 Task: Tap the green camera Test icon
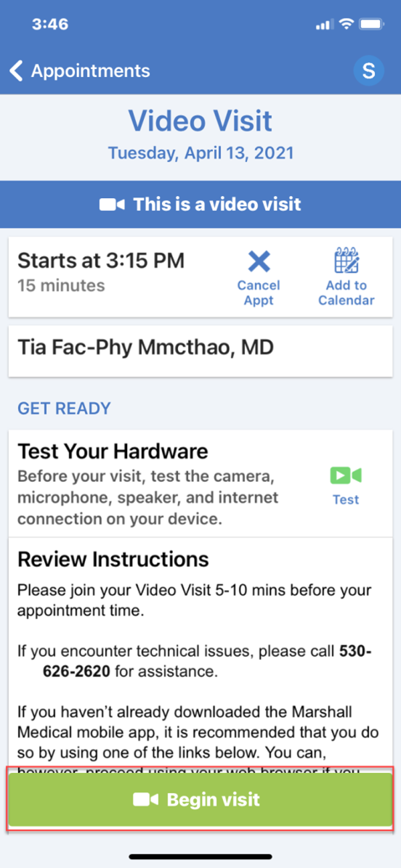tap(346, 475)
